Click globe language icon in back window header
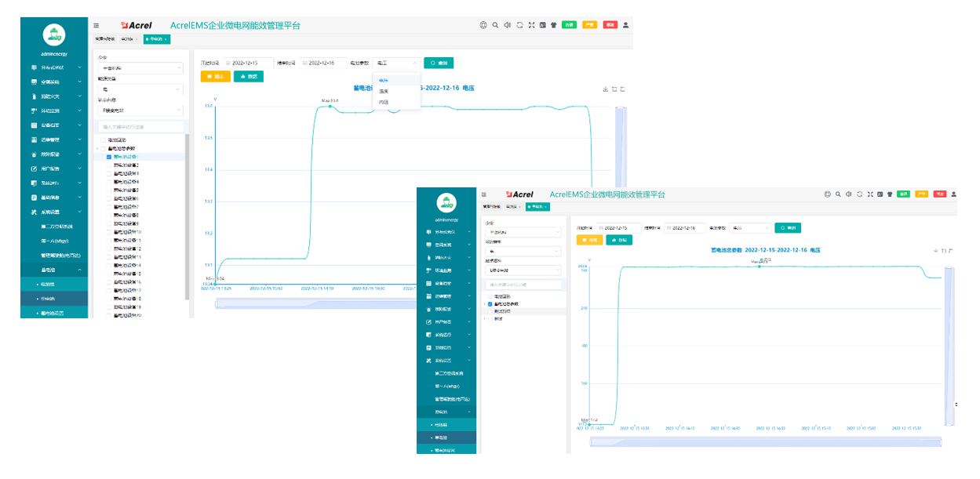 (483, 25)
